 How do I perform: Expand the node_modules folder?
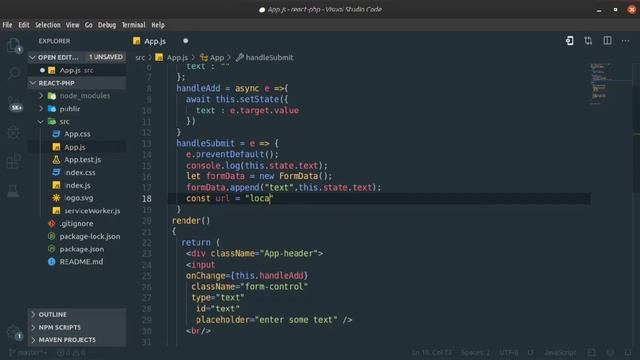tap(77, 96)
